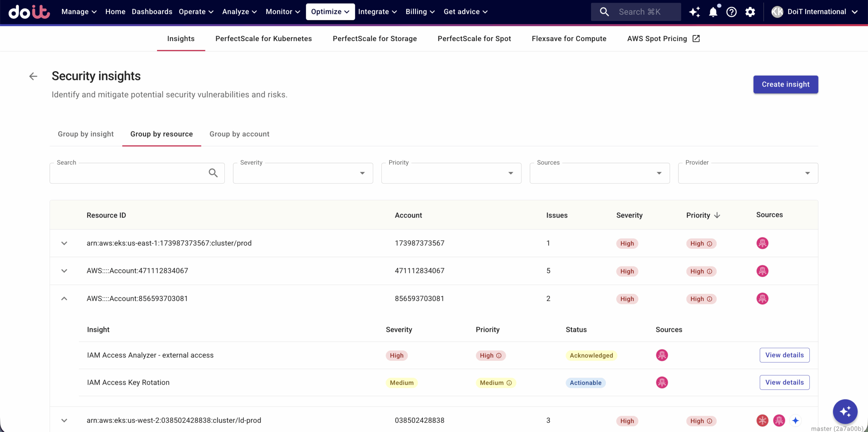The width and height of the screenshot is (868, 432).
Task: Open the settings gear icon
Action: (x=750, y=12)
